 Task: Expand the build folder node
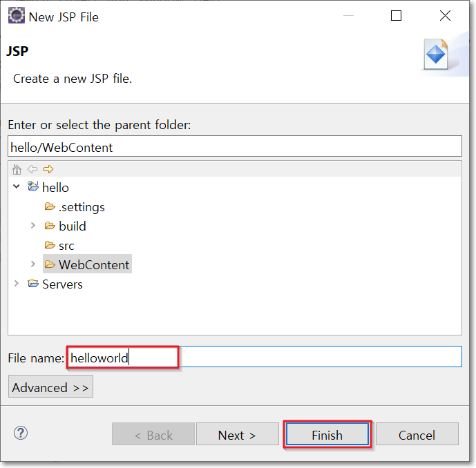click(x=33, y=226)
